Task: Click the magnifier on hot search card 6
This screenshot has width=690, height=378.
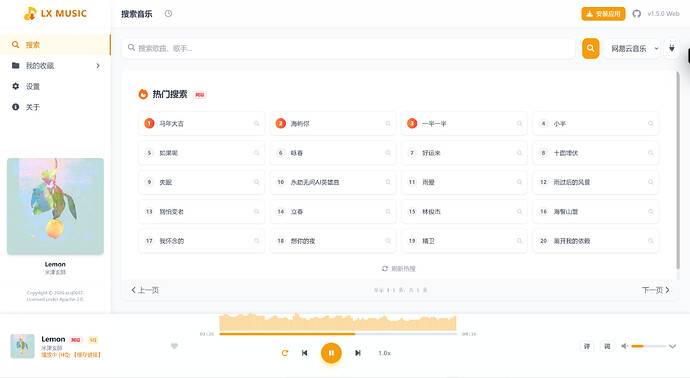Action: point(388,153)
